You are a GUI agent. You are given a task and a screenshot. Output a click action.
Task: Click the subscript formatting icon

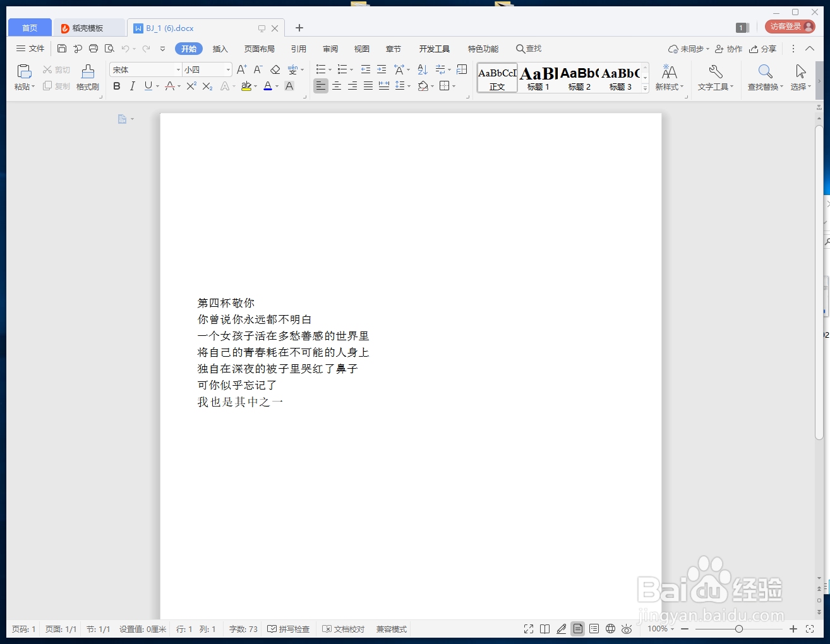tap(206, 86)
